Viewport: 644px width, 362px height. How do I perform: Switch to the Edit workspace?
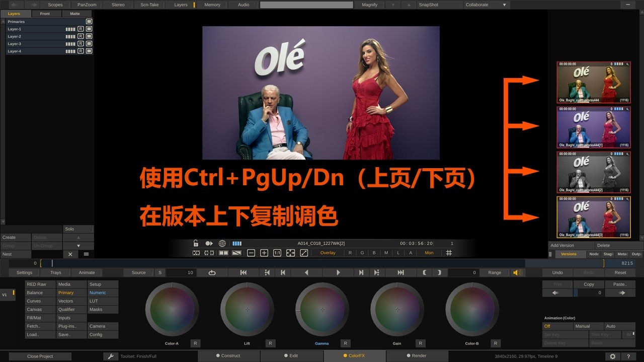pos(292,356)
